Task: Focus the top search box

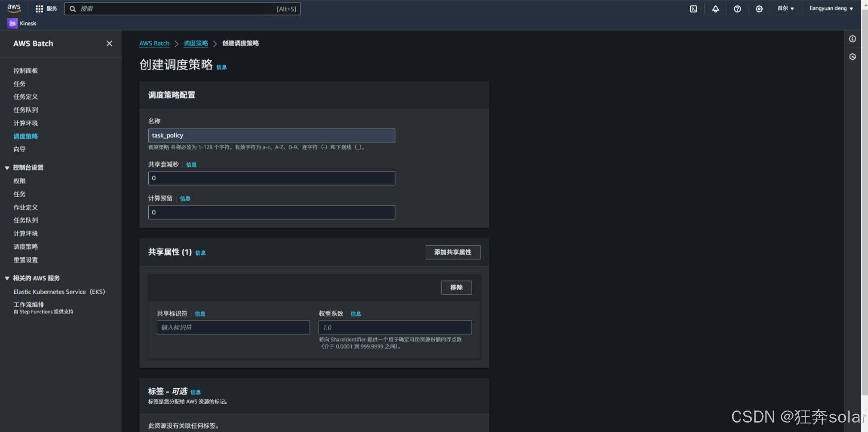Action: point(182,9)
